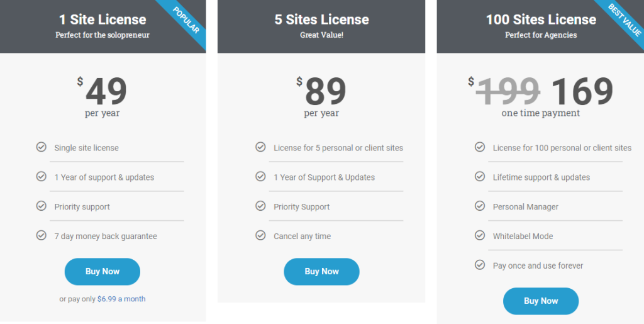The width and height of the screenshot is (644, 324).
Task: Click the Lifetime support & updates text
Action: click(x=541, y=177)
